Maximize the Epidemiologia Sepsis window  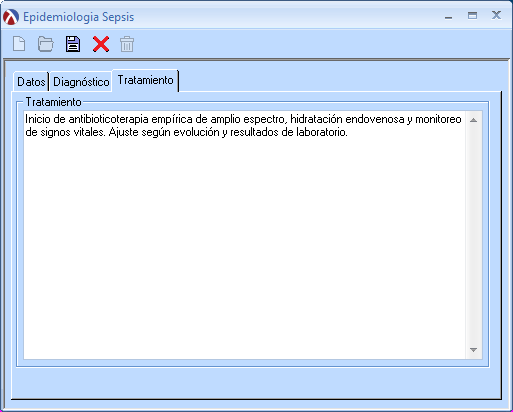[472, 16]
